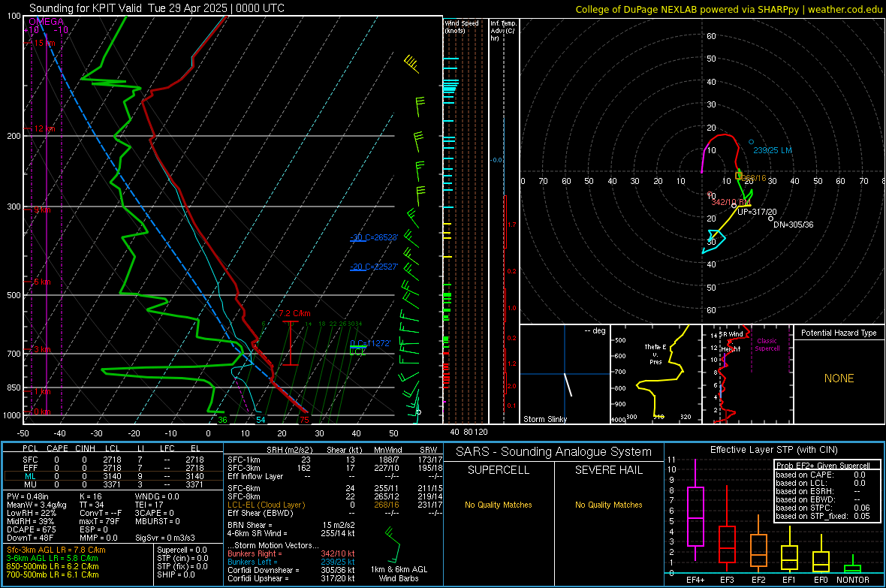Select the EFF parcel row
Image resolution: width=886 pixels, height=588 pixels.
click(x=113, y=468)
